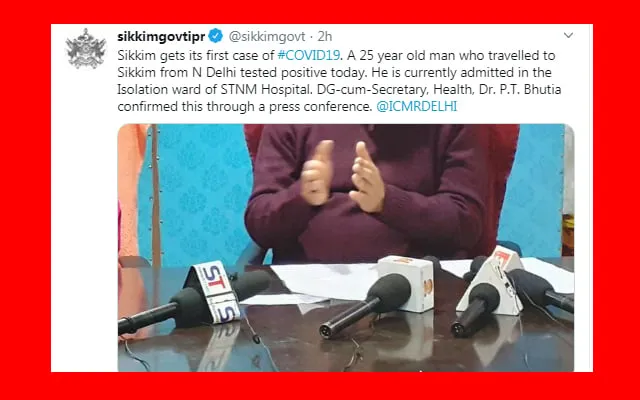Click the blue verified badge
The image size is (640, 400).
click(x=216, y=36)
